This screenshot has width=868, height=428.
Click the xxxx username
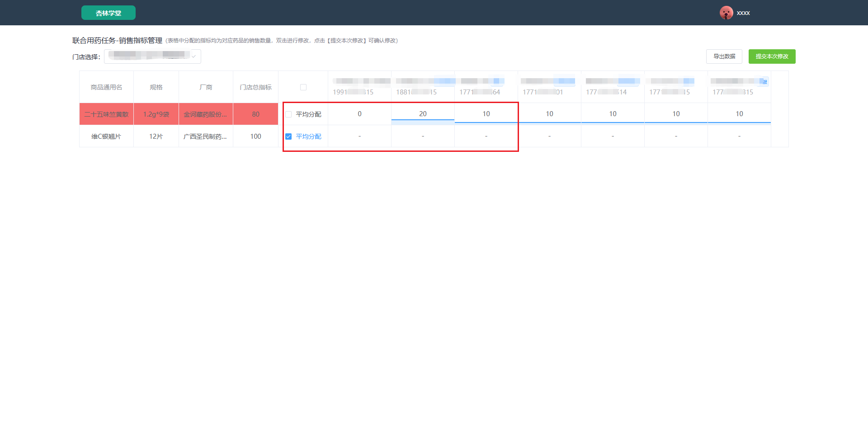coord(743,13)
